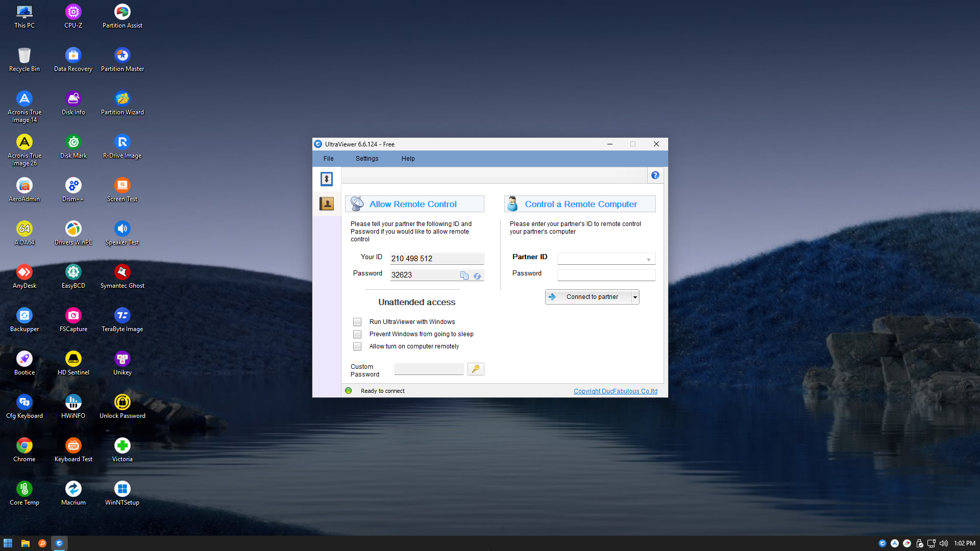The image size is (980, 551).
Task: Open File Explorer from taskbar
Action: (x=25, y=543)
